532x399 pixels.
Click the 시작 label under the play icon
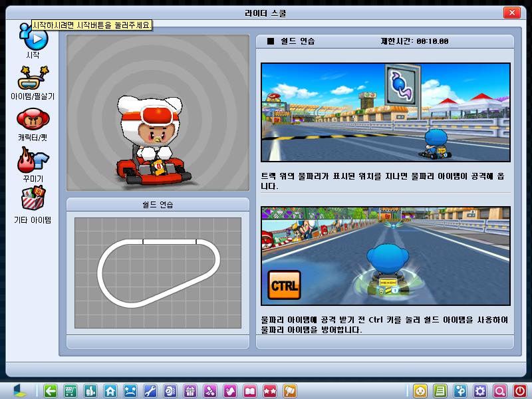click(33, 55)
